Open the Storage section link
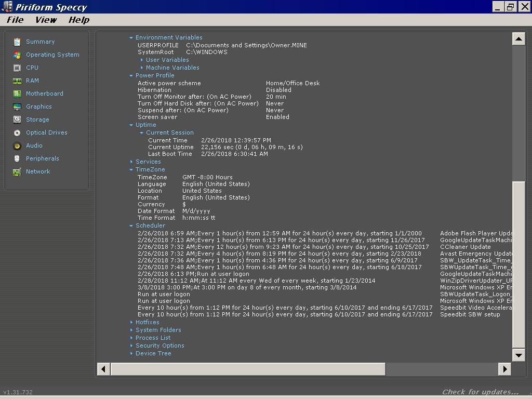The image size is (532, 399). coord(37,120)
